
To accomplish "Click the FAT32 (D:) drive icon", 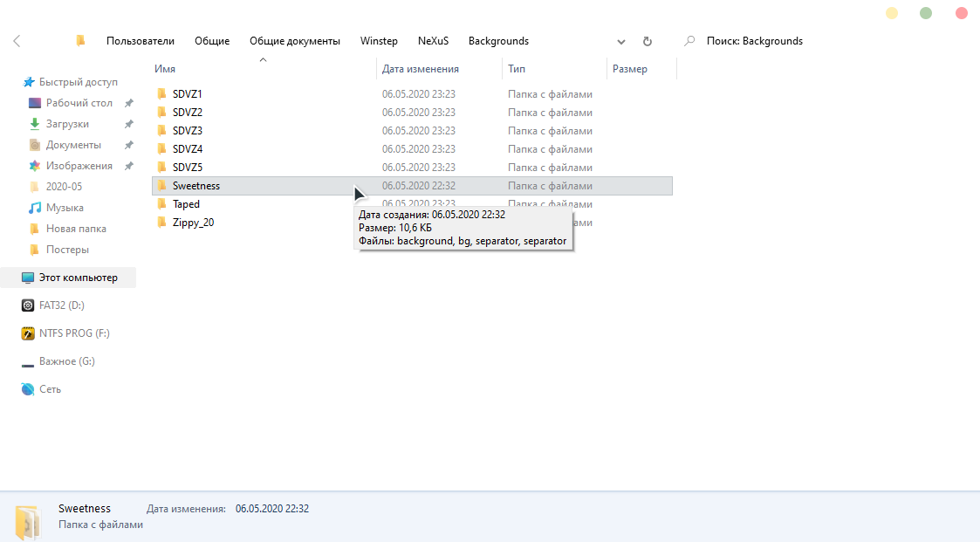I will click(28, 305).
